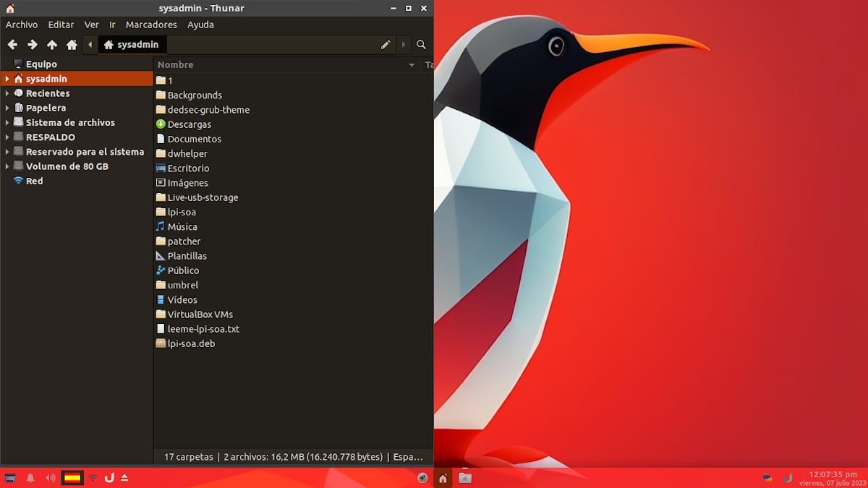Select the Backgrounds folder
Screen dimensions: 868x488
(189, 95)
